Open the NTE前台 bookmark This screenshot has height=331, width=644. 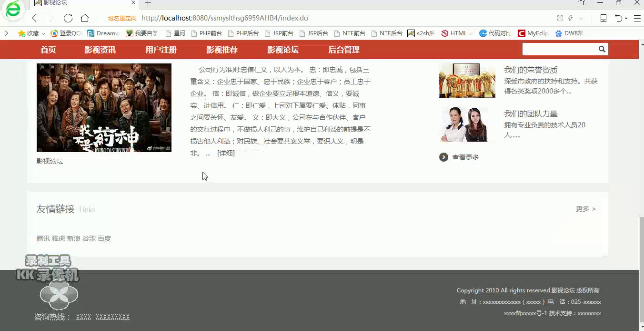pos(350,33)
